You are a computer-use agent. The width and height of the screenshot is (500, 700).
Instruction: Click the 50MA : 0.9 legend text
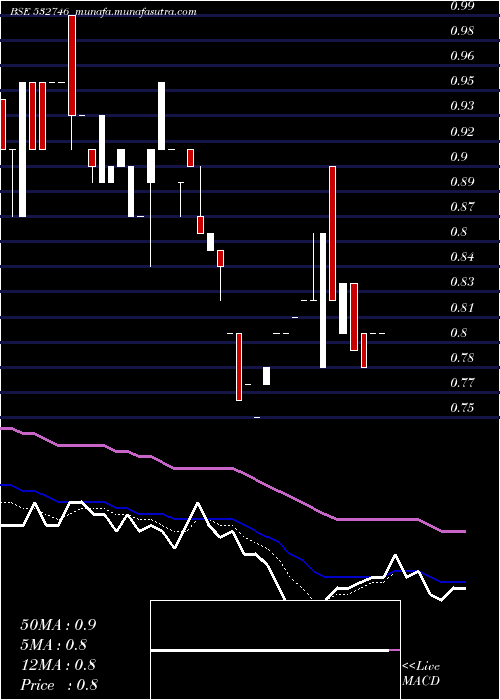click(58, 624)
